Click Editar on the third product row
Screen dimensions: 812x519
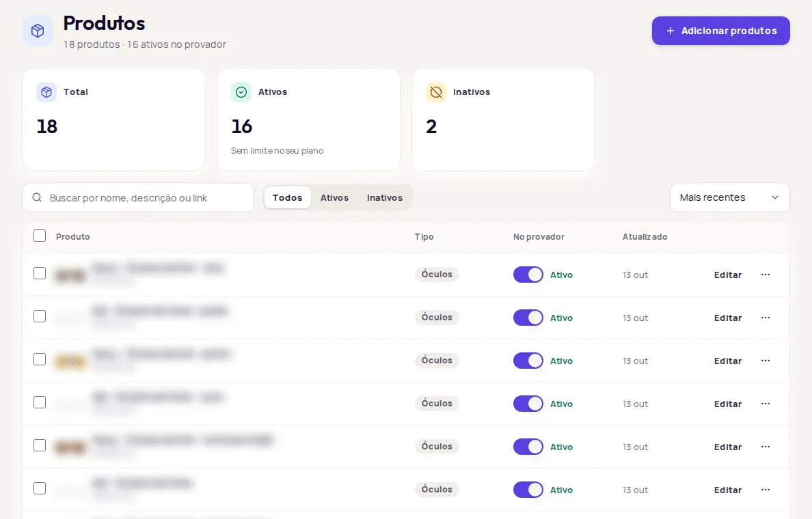(728, 361)
